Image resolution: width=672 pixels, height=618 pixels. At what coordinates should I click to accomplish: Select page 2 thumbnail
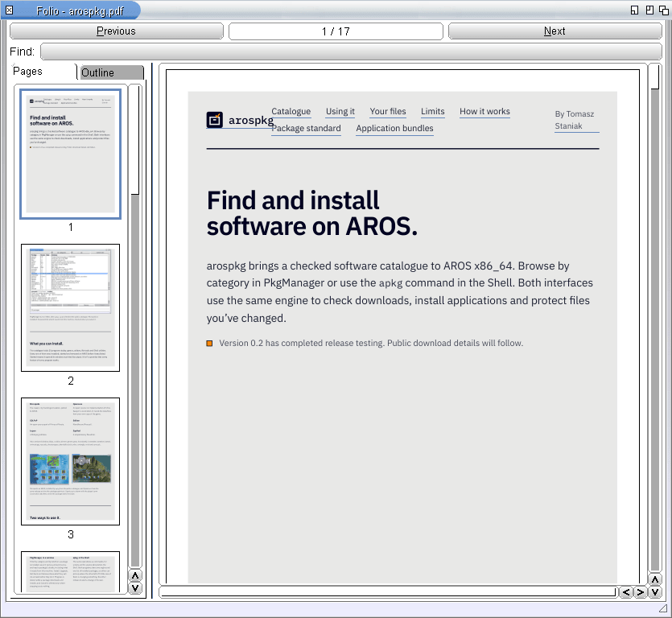pyautogui.click(x=70, y=307)
